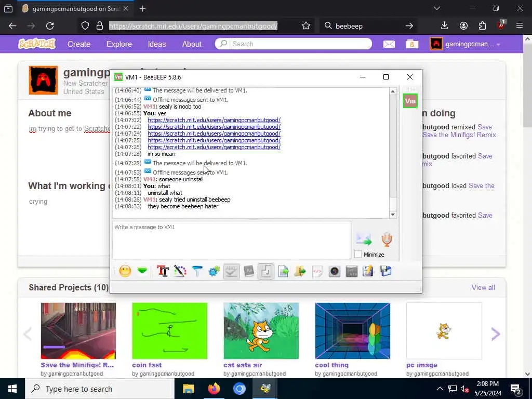The width and height of the screenshot is (532, 399).
Task: Click the chat history scroll-up arrow
Action: [393, 91]
